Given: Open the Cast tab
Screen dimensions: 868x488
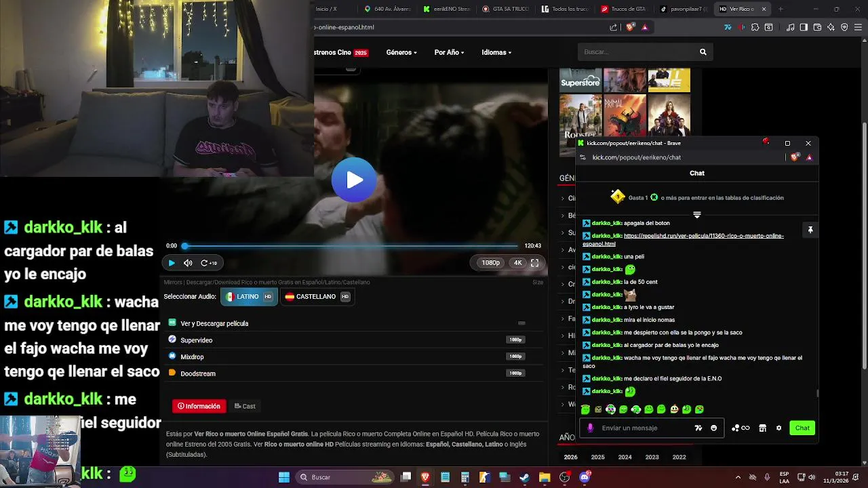Looking at the screenshot, I should pyautogui.click(x=245, y=406).
